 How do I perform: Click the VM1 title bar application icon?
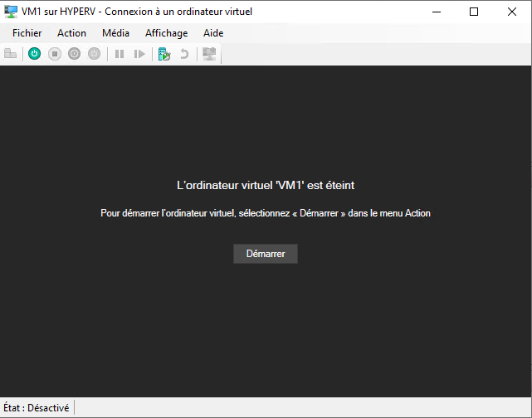point(12,12)
